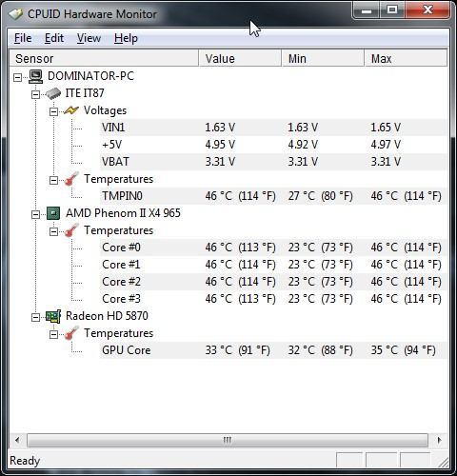Select the Core #0 row

(273, 248)
